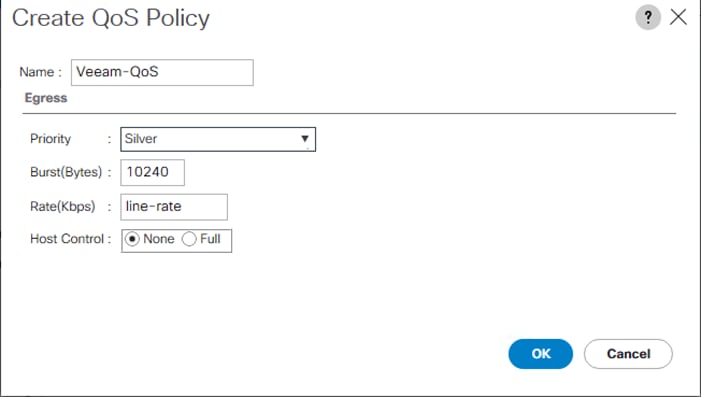Viewport: 701px width, 397px height.
Task: Close the Create QoS Policy dialog
Action: 678,17
